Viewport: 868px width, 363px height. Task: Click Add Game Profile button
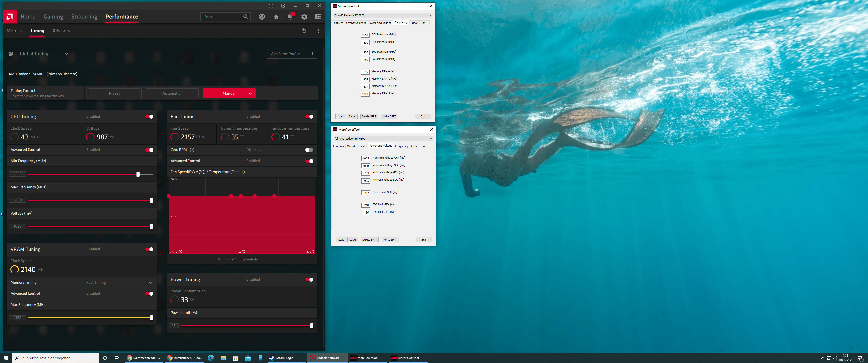292,54
